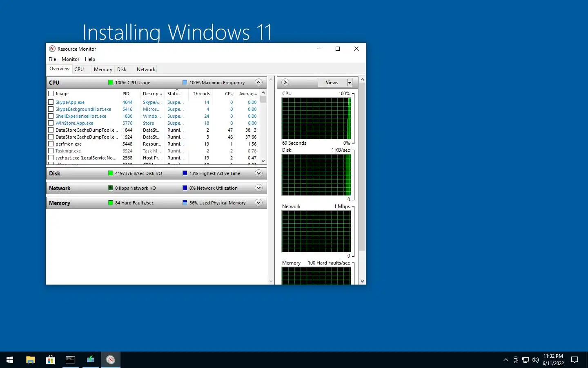Click the Views button

tap(332, 83)
